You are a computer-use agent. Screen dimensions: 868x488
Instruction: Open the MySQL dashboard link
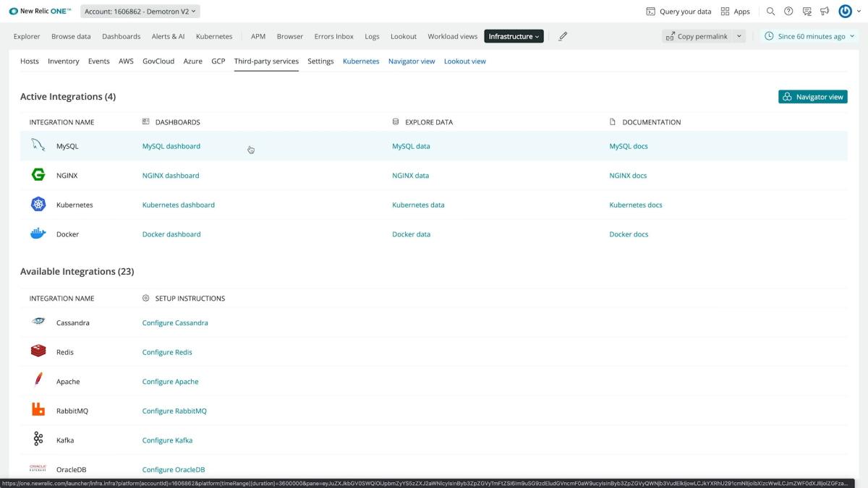(x=171, y=146)
